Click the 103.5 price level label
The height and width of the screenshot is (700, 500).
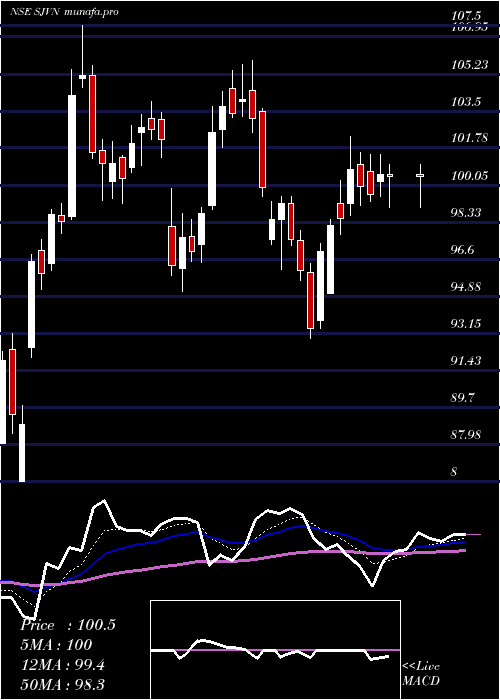pyautogui.click(x=466, y=102)
